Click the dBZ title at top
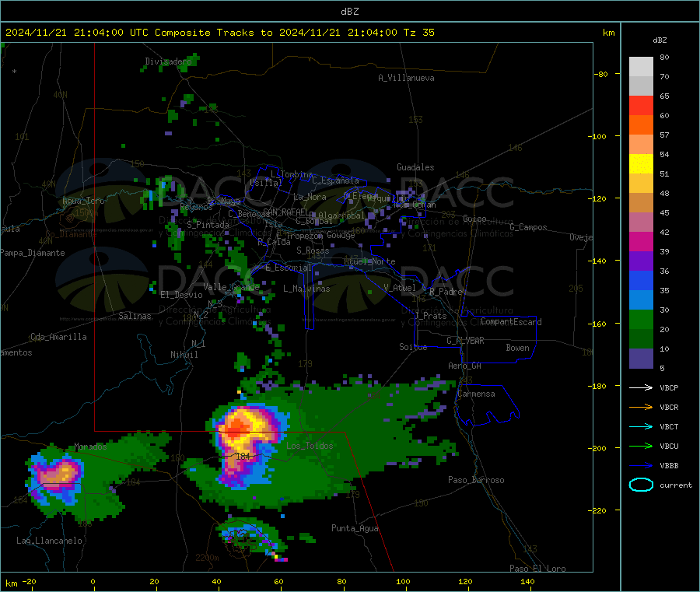Screen dimensions: 700x592 tap(349, 12)
